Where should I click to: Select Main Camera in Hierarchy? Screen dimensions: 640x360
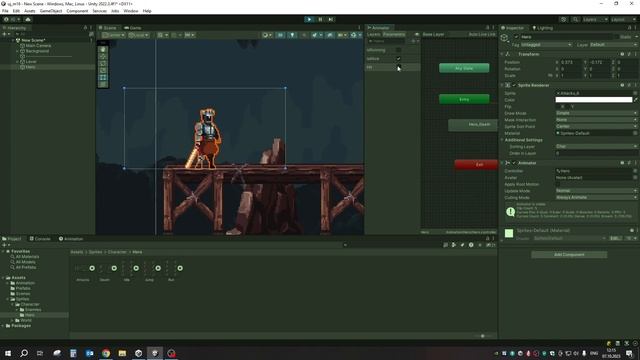[38, 46]
